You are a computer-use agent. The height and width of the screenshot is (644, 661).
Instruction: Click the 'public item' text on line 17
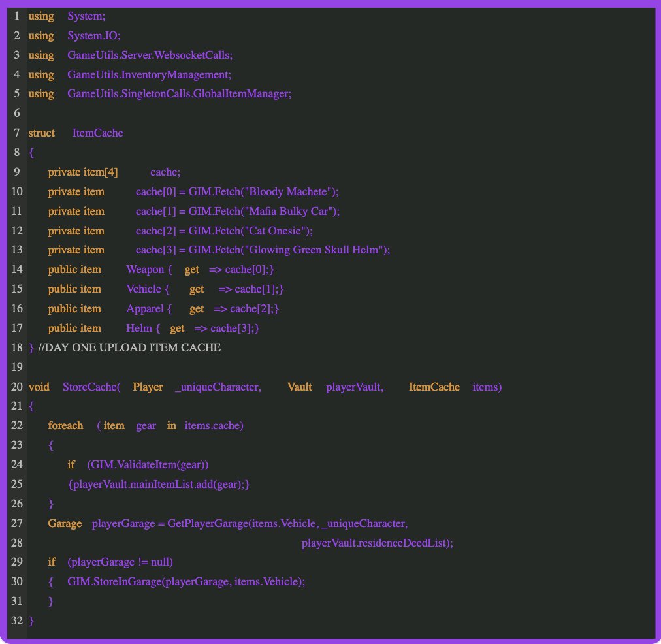click(x=74, y=328)
